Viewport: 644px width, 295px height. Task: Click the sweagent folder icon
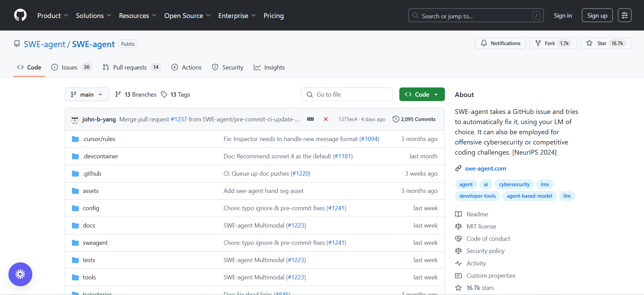(x=75, y=243)
